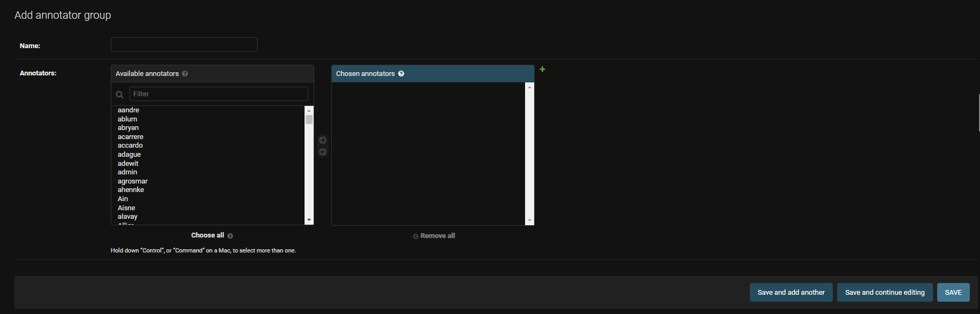Image resolution: width=980 pixels, height=314 pixels.
Task: Click help icon beside Available annotators
Action: (x=185, y=74)
